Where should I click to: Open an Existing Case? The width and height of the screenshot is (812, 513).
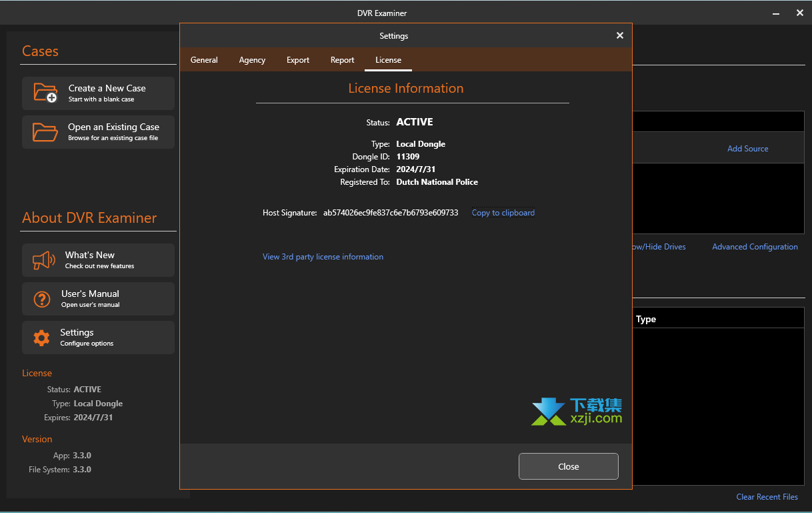98,131
